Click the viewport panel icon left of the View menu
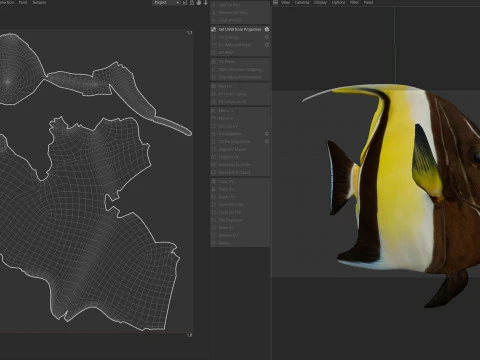 click(x=275, y=3)
